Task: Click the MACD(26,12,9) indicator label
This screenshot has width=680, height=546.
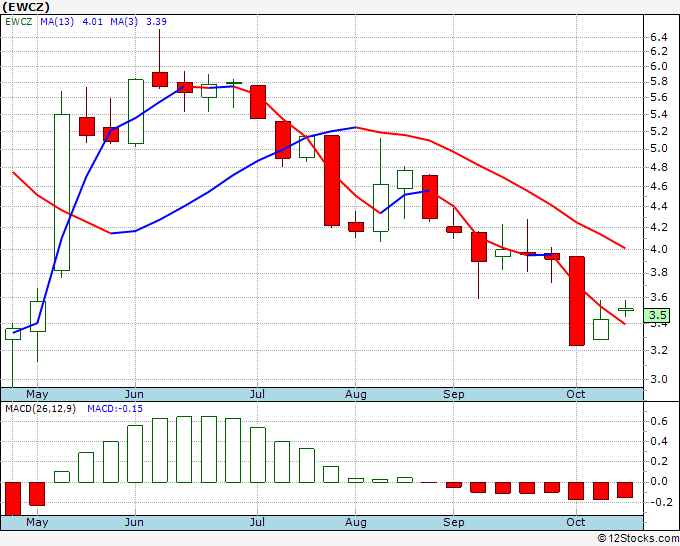Action: point(40,409)
